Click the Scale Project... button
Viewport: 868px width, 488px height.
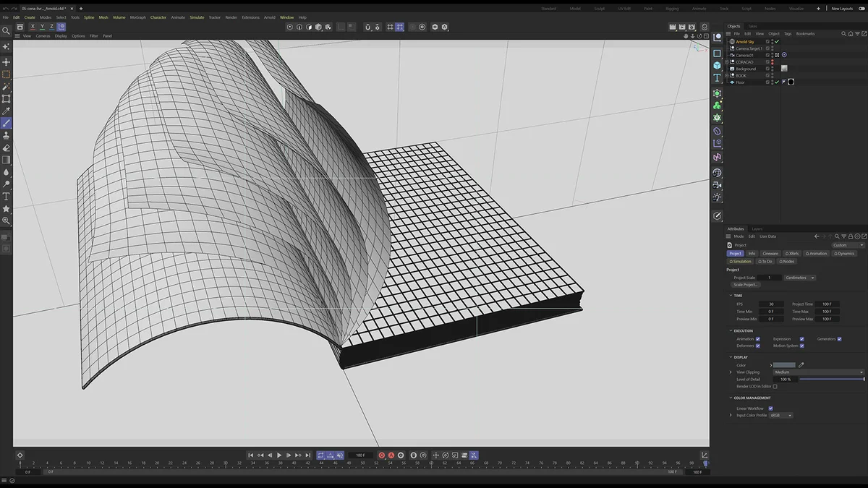point(746,285)
